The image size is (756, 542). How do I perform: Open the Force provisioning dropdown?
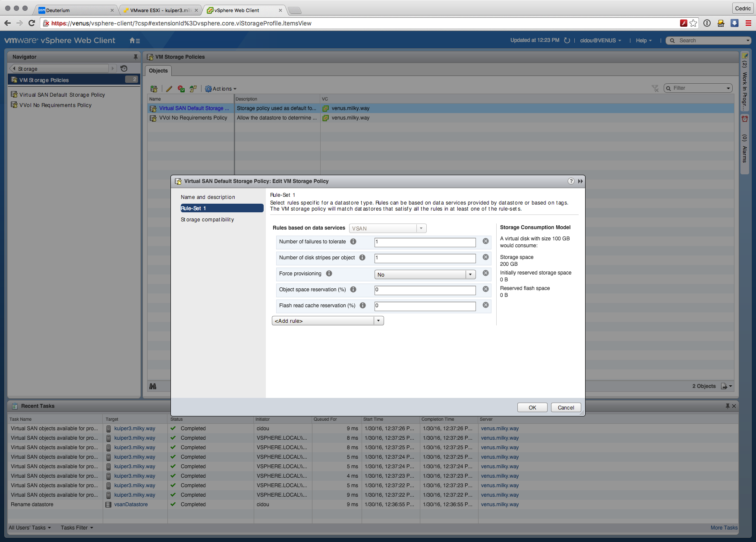[x=470, y=274]
